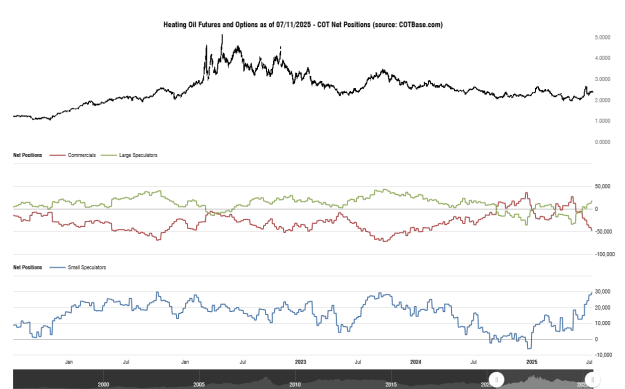Screen dimensions: 625x389
Task: Click the 10,000 small speculators axis label
Action: click(x=602, y=323)
